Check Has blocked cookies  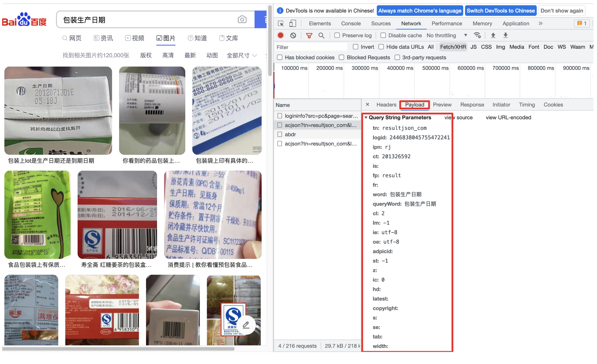pyautogui.click(x=280, y=57)
